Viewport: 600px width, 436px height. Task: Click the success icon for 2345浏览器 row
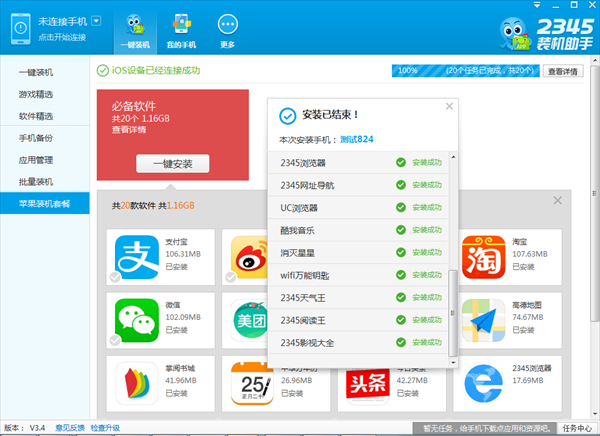coord(401,162)
